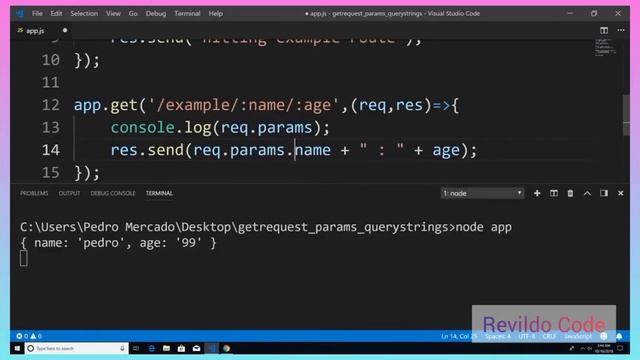Click 'Ln 14, Col 25' in status bar
Image resolution: width=640 pixels, height=360 pixels.
459,336
